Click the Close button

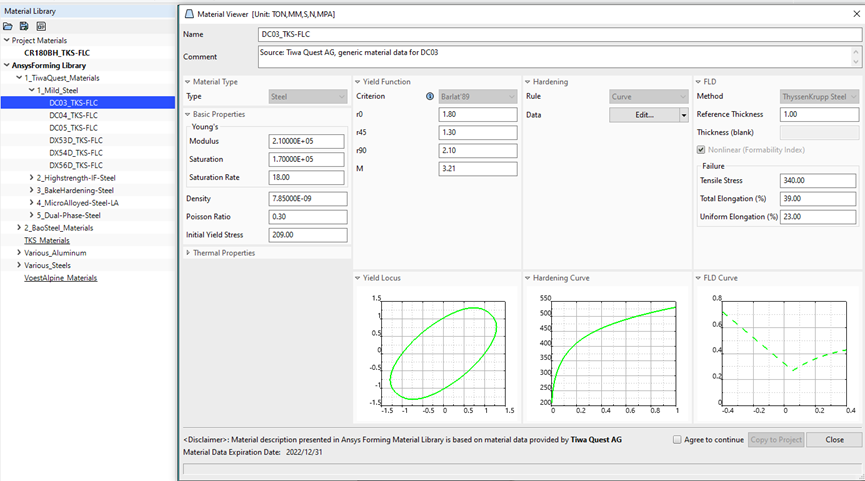834,440
